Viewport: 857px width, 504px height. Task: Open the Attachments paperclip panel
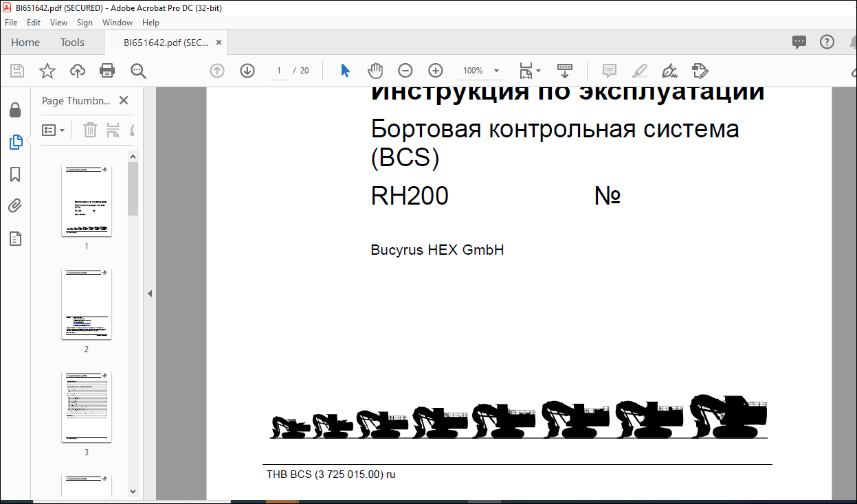click(15, 206)
